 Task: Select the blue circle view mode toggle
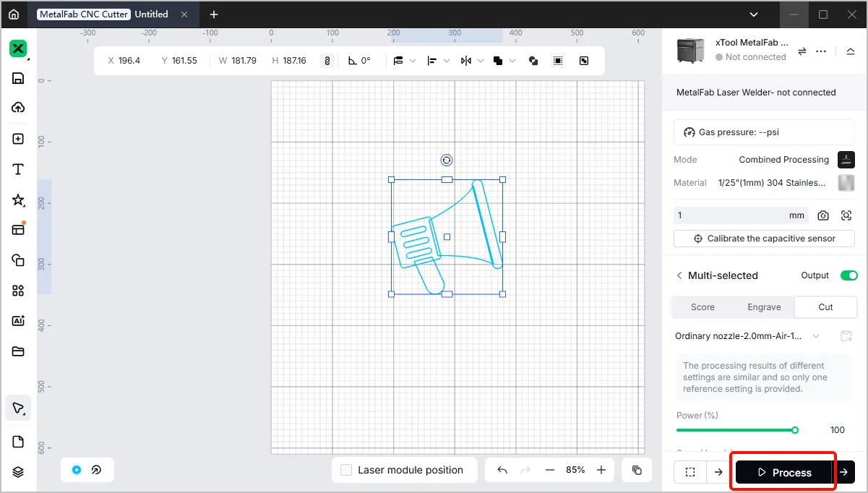[77, 470]
